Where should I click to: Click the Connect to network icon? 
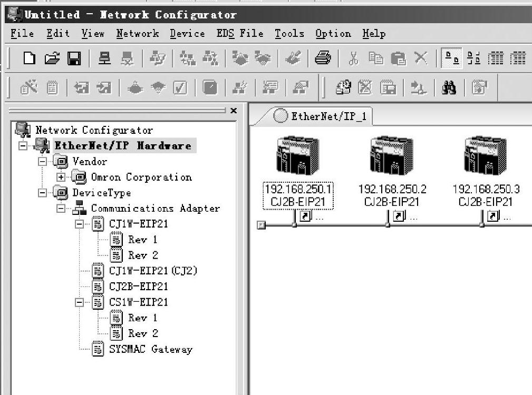104,58
